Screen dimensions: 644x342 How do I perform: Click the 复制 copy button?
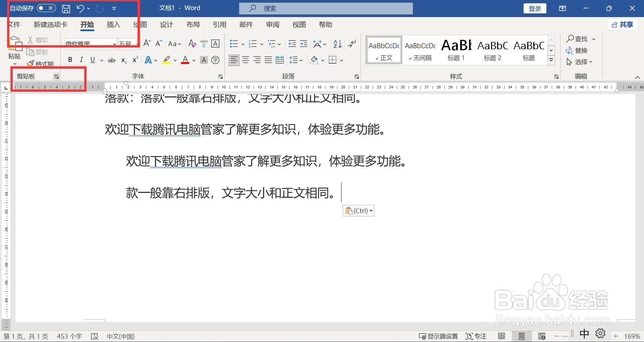pos(37,52)
